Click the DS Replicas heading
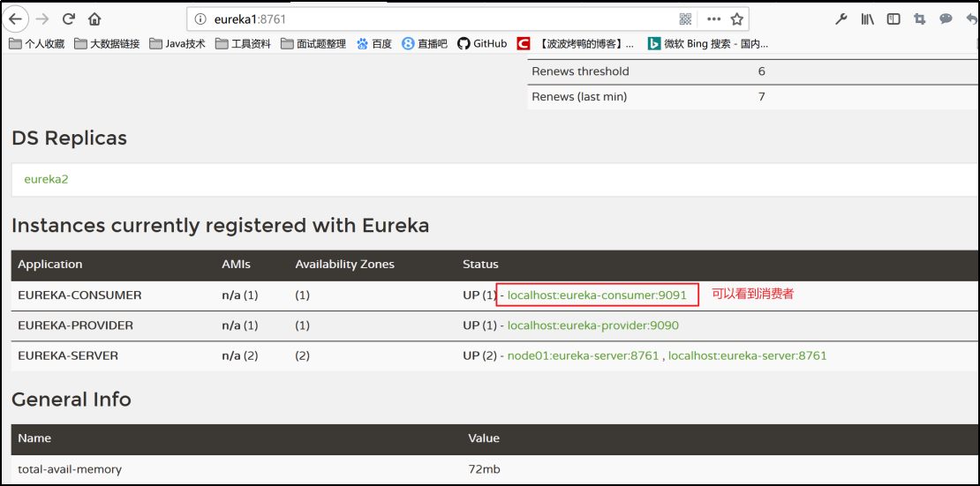The width and height of the screenshot is (980, 486). click(70, 138)
